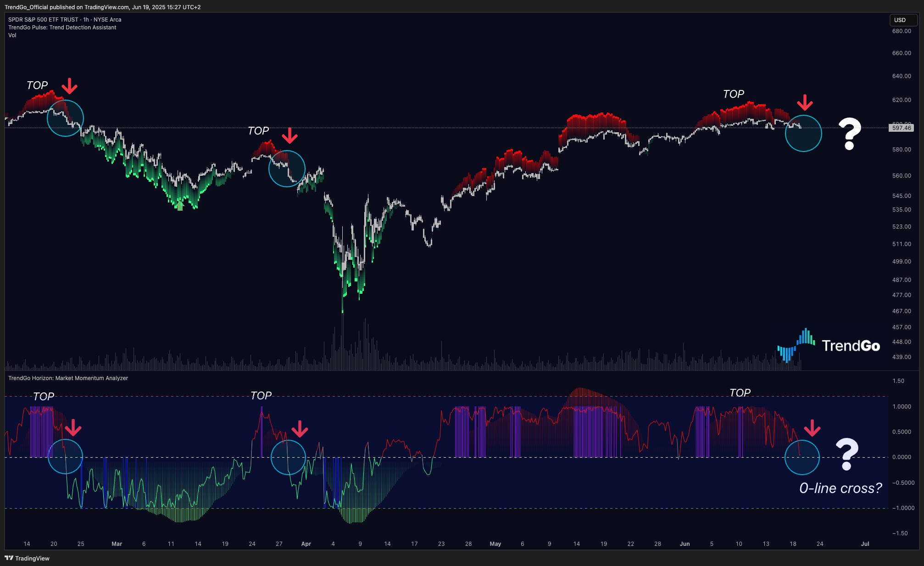The image size is (924, 566).
Task: Click the red down arrow above June price circle
Action: [805, 103]
